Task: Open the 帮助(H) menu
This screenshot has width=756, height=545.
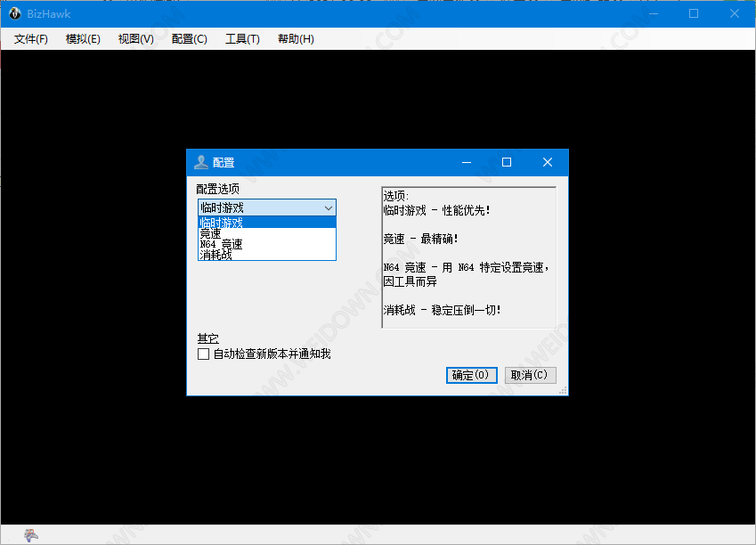Action: coord(296,39)
